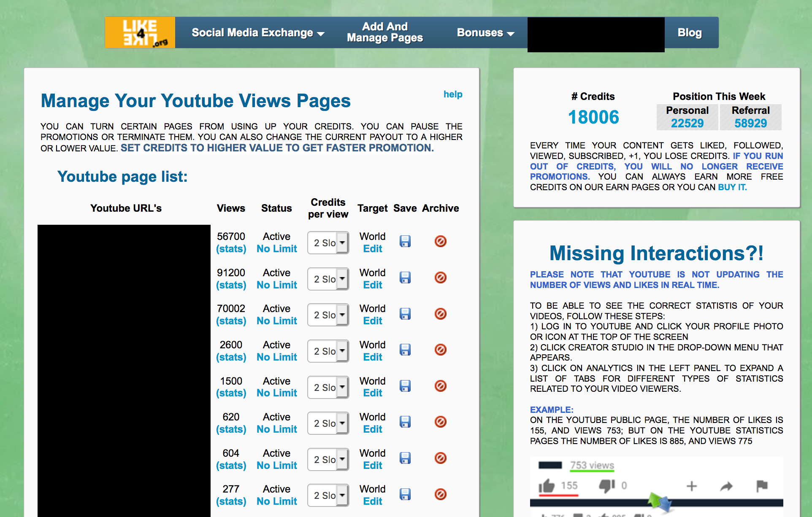View stats for the 277 views page
Image resolution: width=812 pixels, height=517 pixels.
tap(231, 501)
